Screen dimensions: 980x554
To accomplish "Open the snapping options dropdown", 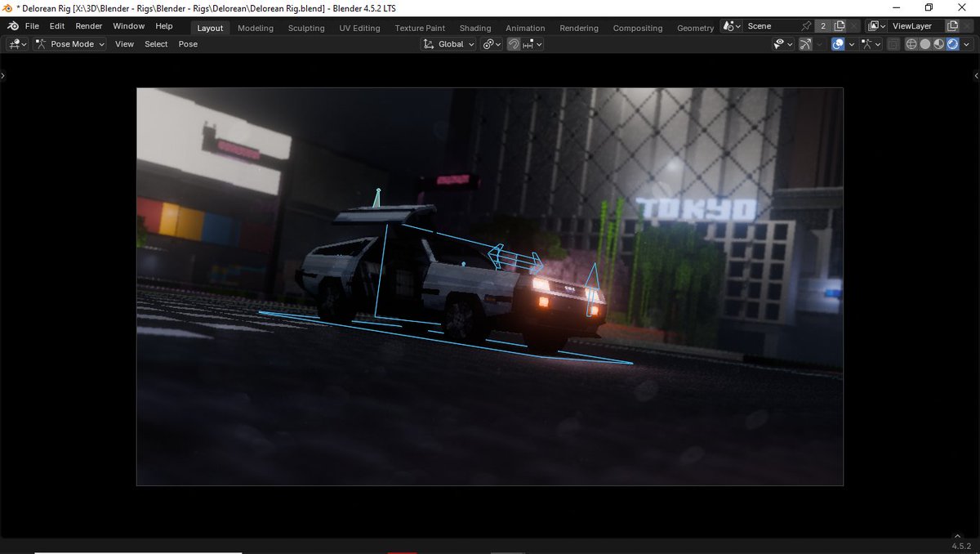I will tap(532, 44).
